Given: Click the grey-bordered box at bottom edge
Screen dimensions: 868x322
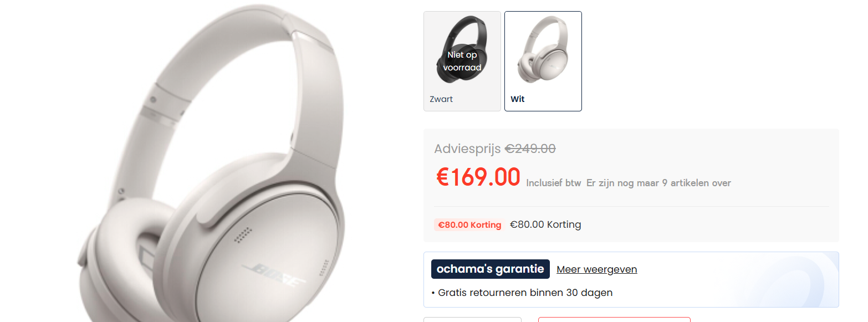Looking at the screenshot, I should pos(472,320).
